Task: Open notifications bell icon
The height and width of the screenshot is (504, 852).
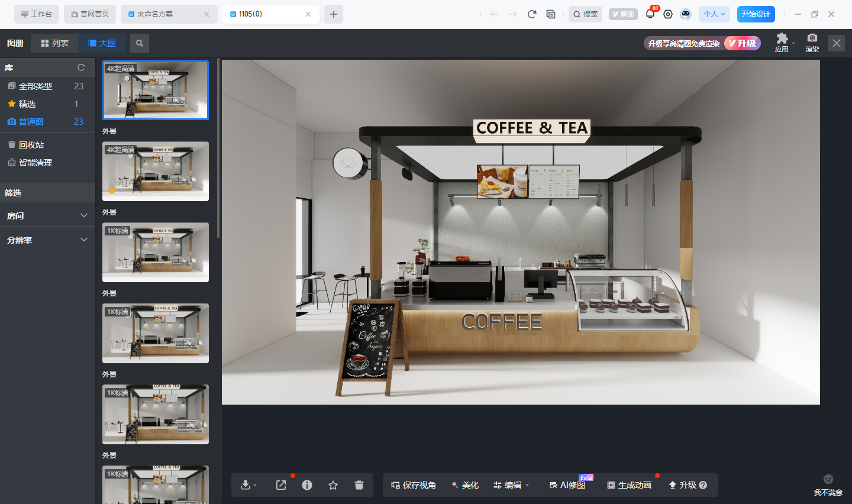Action: tap(650, 14)
